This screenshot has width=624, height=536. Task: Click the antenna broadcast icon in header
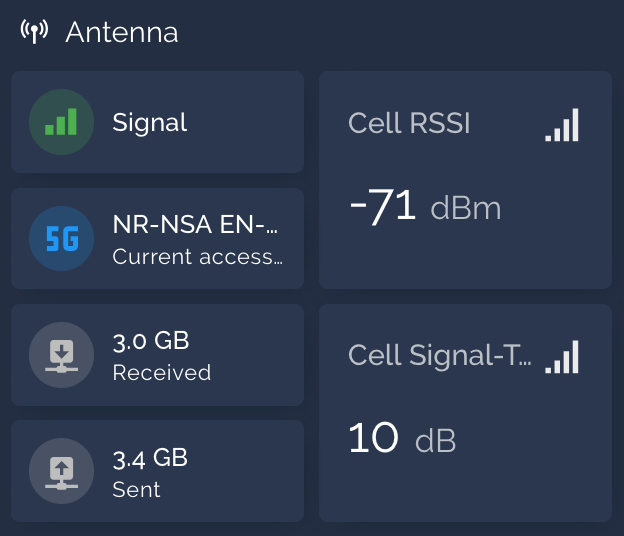pos(34,31)
